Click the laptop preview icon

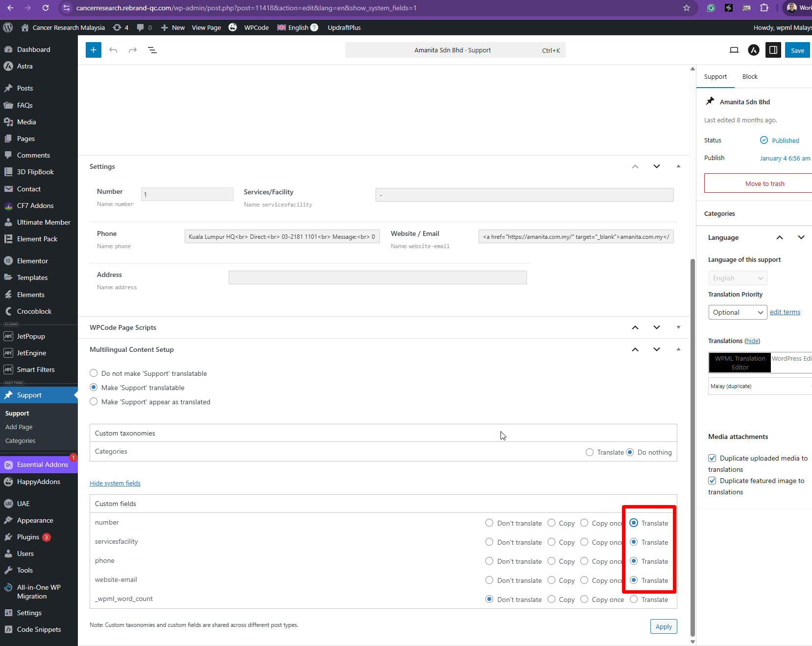[x=734, y=50]
